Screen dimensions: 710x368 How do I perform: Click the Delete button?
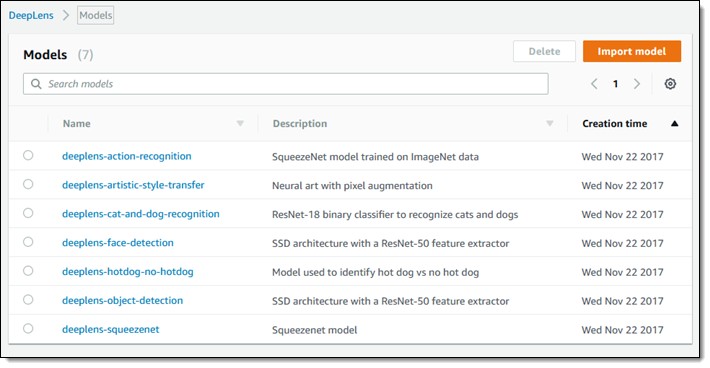(x=544, y=51)
